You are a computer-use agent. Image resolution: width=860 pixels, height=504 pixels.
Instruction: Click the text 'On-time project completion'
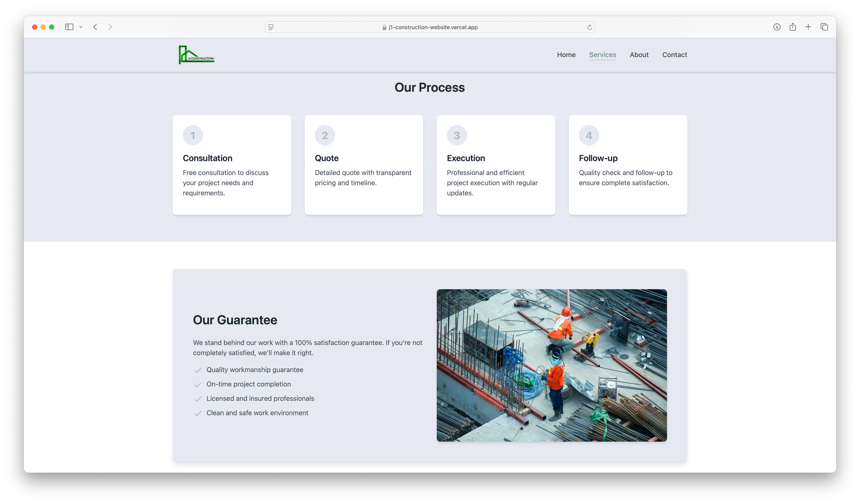point(248,384)
